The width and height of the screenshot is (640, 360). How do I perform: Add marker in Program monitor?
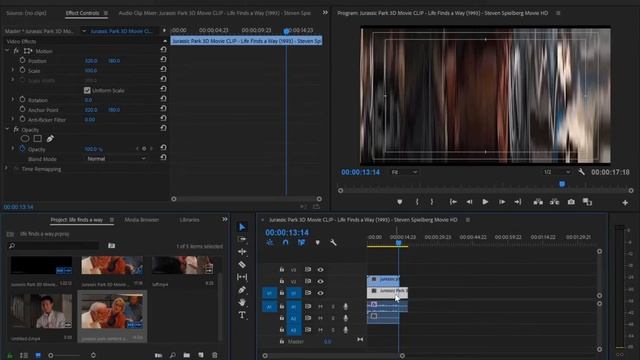pyautogui.click(x=400, y=202)
